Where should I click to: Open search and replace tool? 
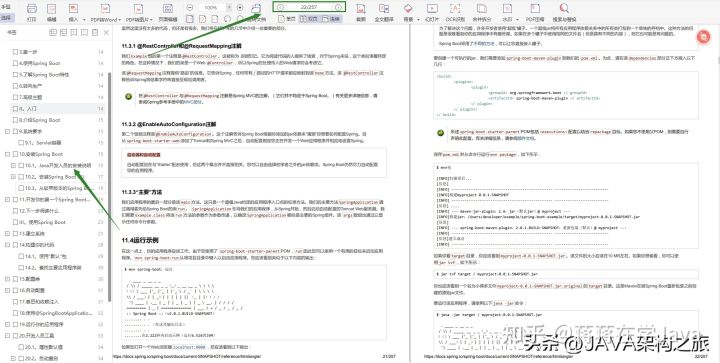tap(564, 9)
